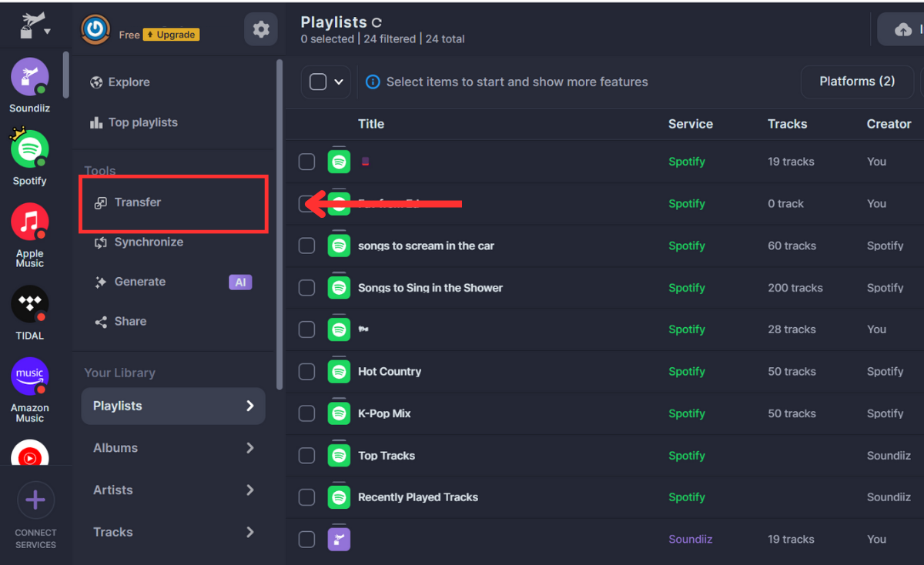The width and height of the screenshot is (924, 565).
Task: Open settings with the gear icon
Action: pos(261,30)
